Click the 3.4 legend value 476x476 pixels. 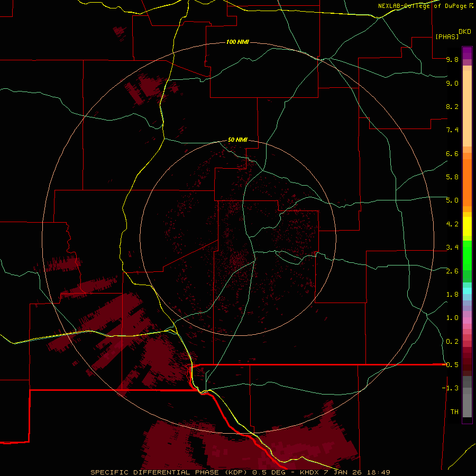[452, 248]
